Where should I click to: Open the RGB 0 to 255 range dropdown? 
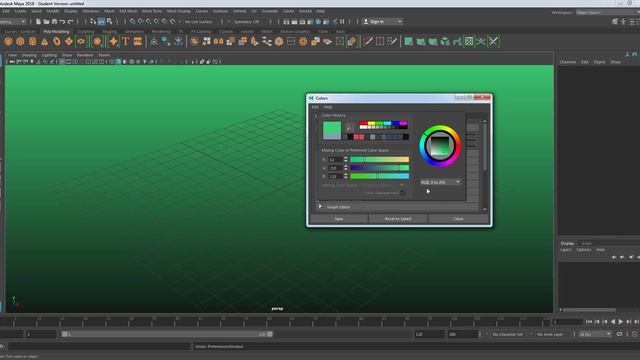(440, 182)
